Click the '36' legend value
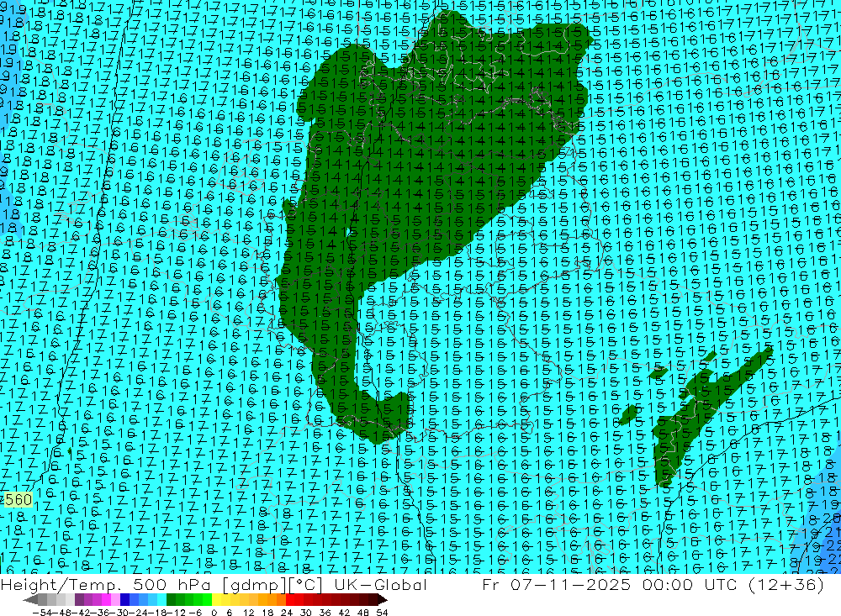 (325, 613)
